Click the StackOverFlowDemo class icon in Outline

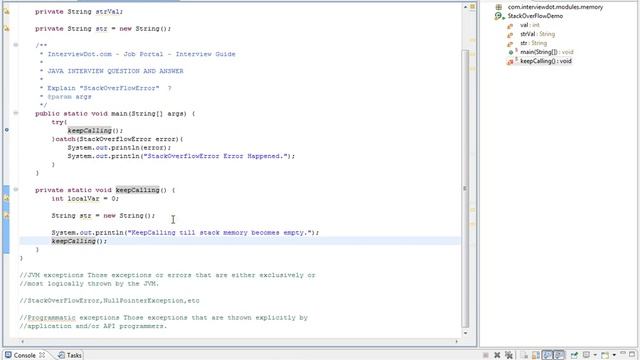498,16
